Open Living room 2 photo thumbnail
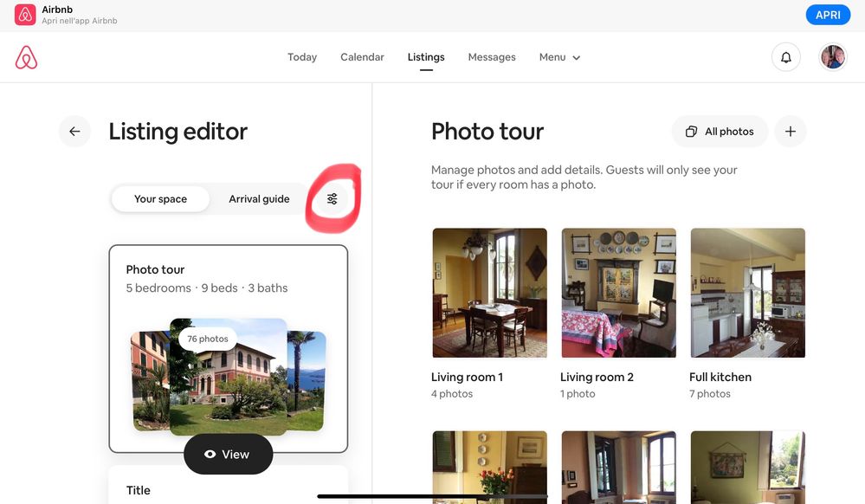The height and width of the screenshot is (504, 865). [618, 293]
